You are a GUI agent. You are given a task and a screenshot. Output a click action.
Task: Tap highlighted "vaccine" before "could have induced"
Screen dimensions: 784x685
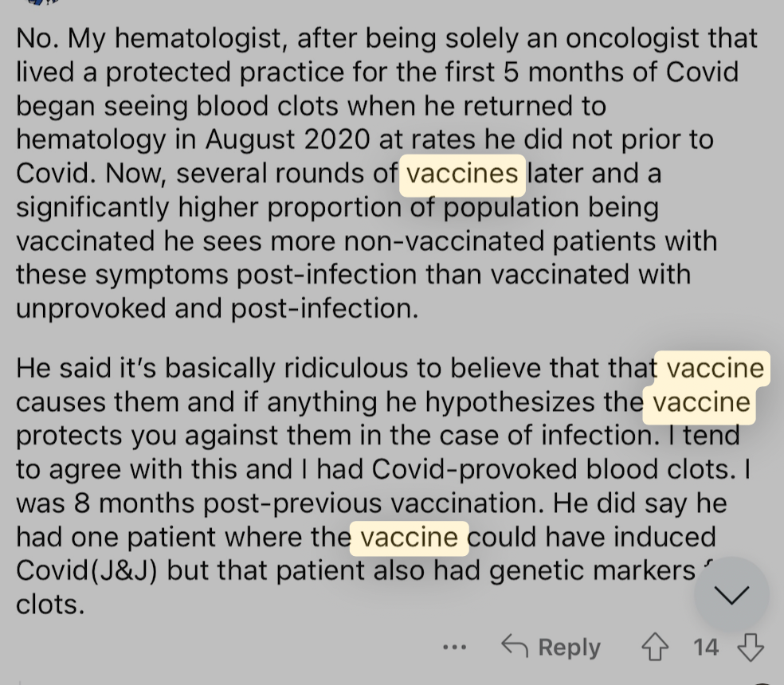[409, 538]
